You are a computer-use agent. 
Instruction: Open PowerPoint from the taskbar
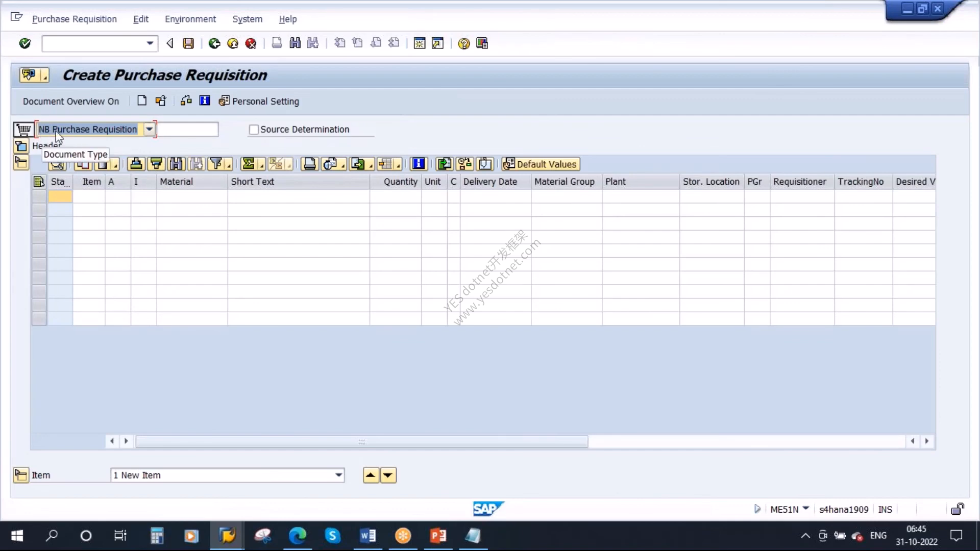[438, 536]
